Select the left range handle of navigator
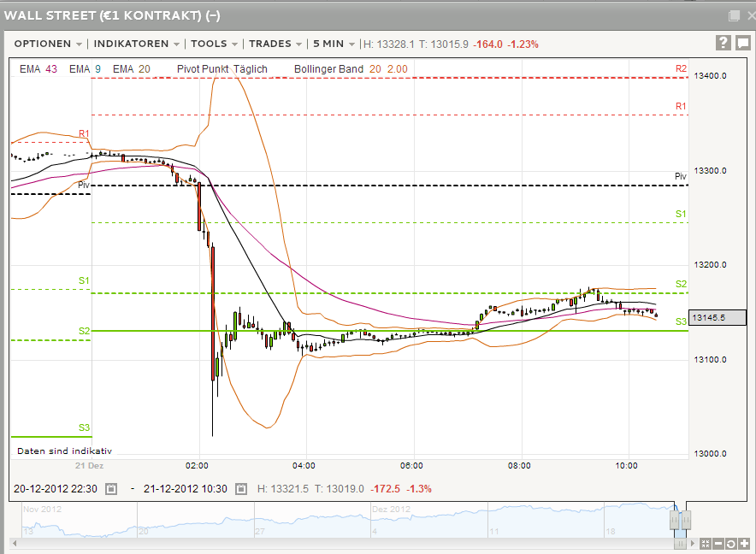Viewport: 756px width, 554px height. coord(674,521)
